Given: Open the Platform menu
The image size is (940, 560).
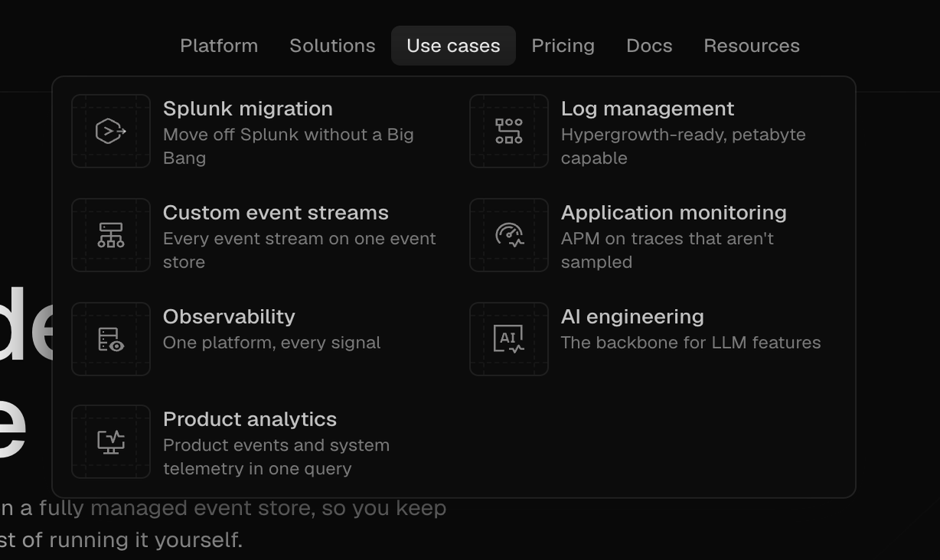Looking at the screenshot, I should [219, 46].
